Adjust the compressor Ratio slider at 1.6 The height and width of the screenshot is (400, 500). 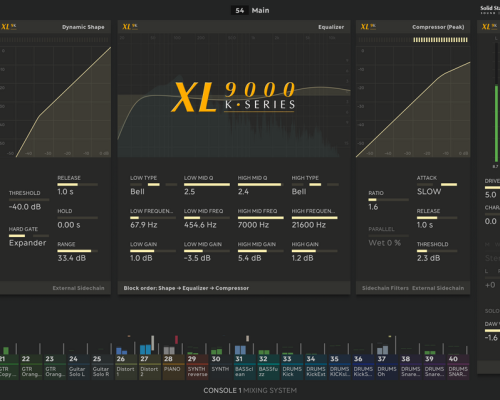pos(389,200)
